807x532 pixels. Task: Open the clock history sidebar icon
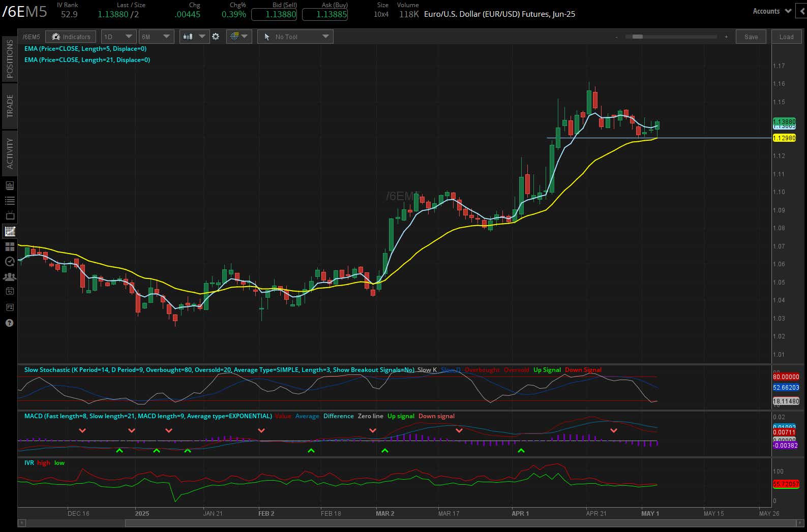tap(10, 262)
